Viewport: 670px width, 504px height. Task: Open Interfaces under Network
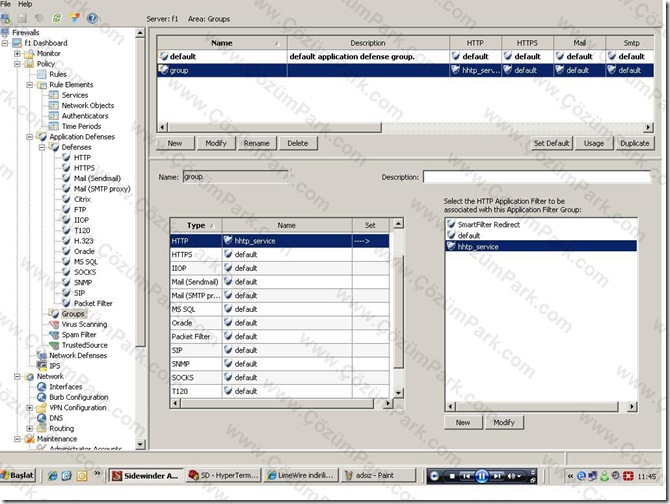65,387
